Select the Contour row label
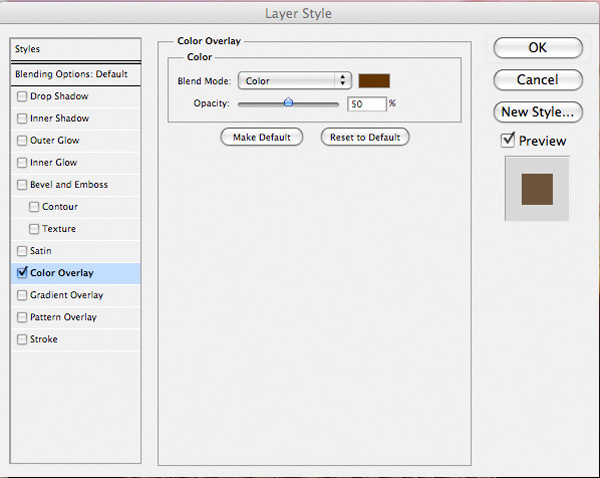The height and width of the screenshot is (478, 600). (x=60, y=207)
